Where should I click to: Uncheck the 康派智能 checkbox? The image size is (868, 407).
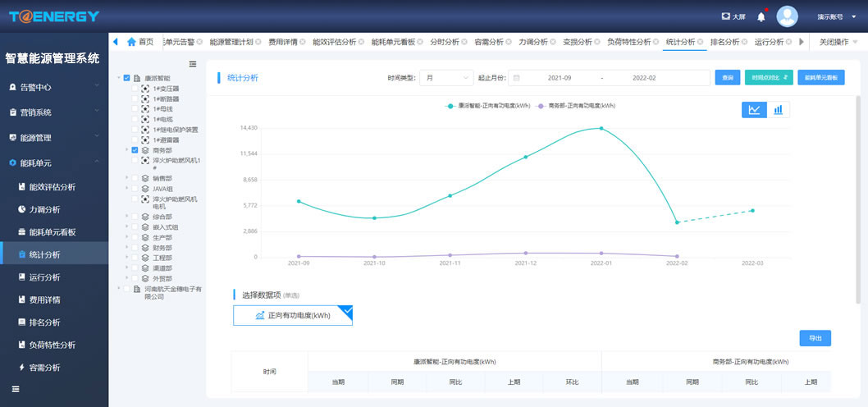click(127, 78)
